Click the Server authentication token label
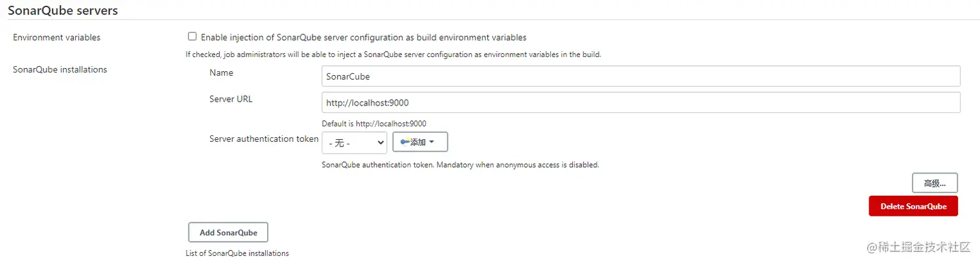This screenshot has width=980, height=263. 264,139
